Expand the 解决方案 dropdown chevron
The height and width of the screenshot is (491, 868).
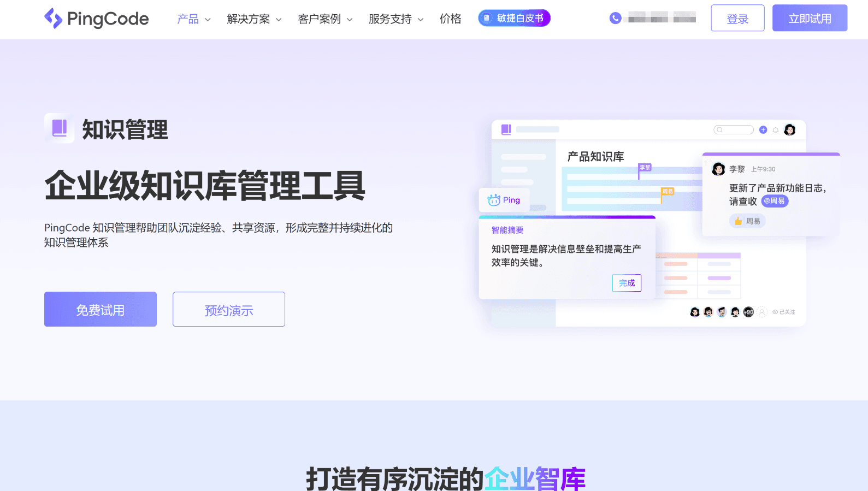point(279,20)
